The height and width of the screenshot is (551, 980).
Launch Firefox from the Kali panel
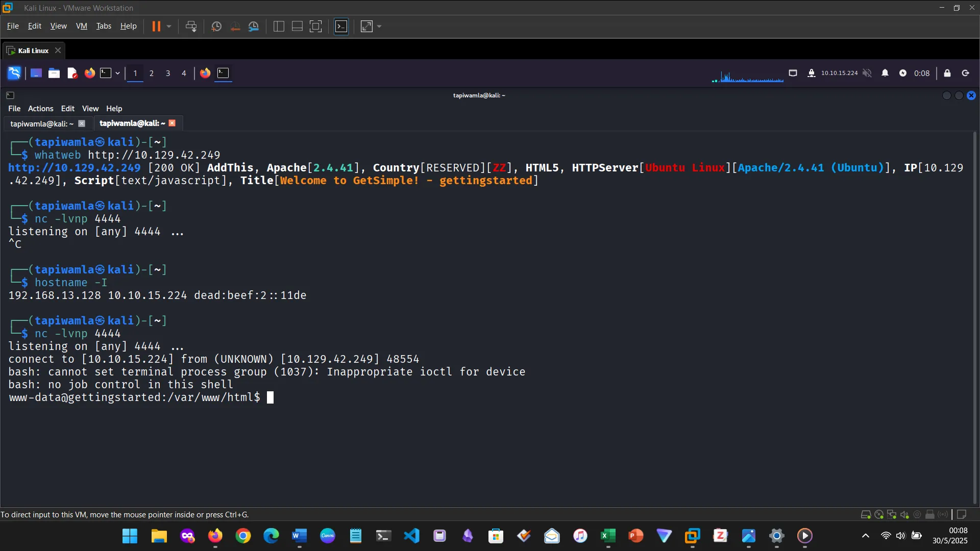[x=89, y=73]
